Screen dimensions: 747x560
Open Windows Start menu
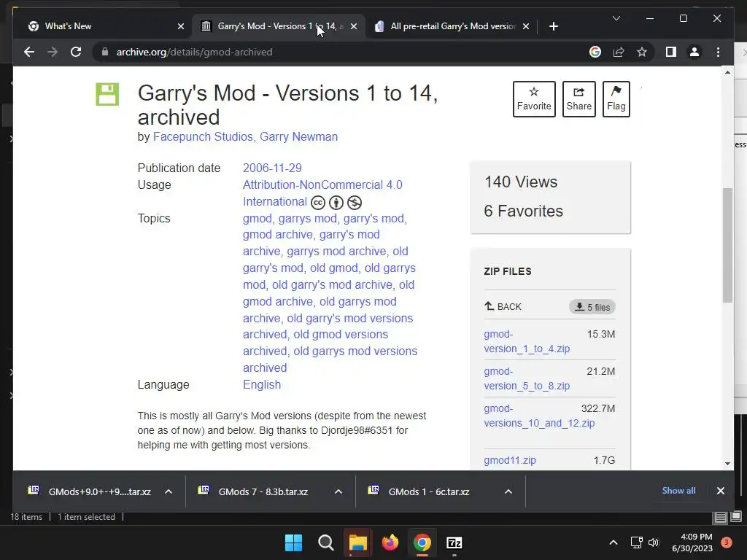click(293, 542)
